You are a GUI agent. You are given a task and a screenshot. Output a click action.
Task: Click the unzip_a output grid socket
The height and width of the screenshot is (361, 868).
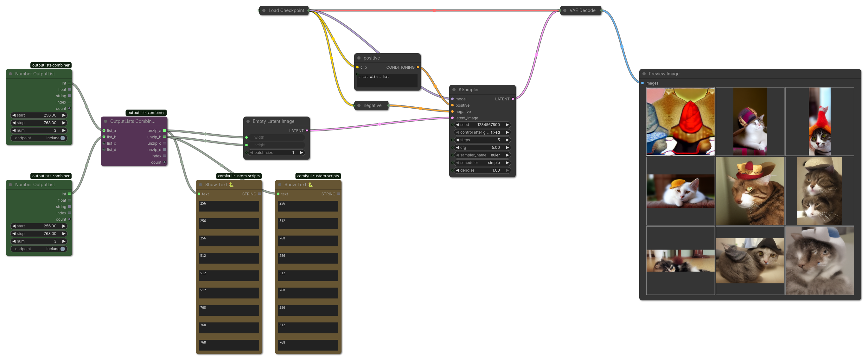pos(164,131)
